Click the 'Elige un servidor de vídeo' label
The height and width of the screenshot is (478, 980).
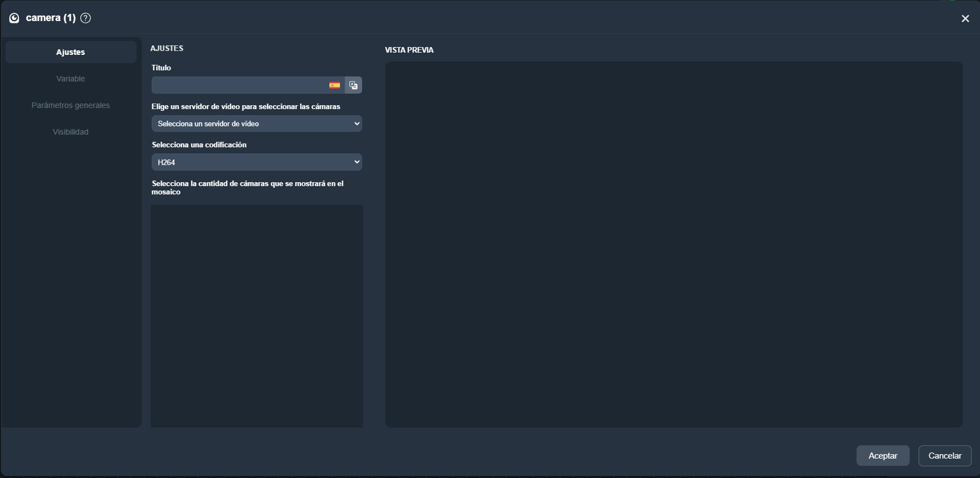tap(246, 106)
